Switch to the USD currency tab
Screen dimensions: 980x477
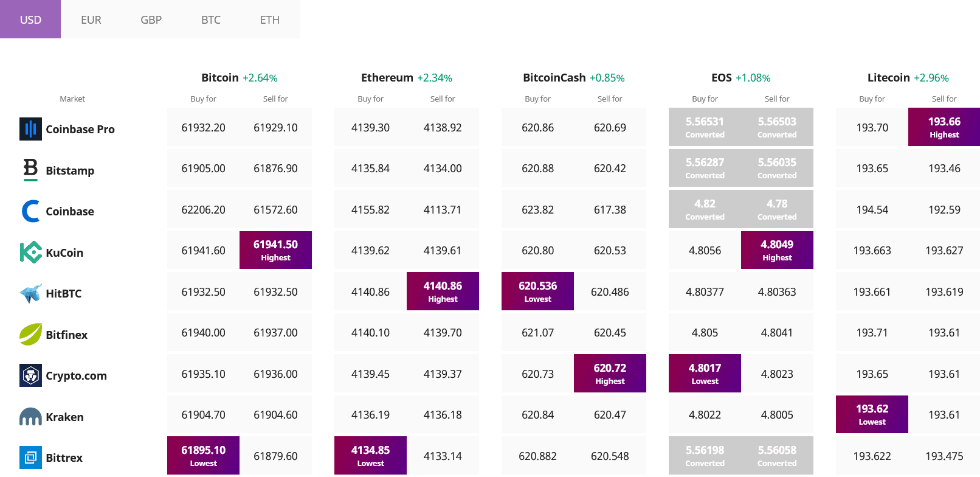click(30, 19)
